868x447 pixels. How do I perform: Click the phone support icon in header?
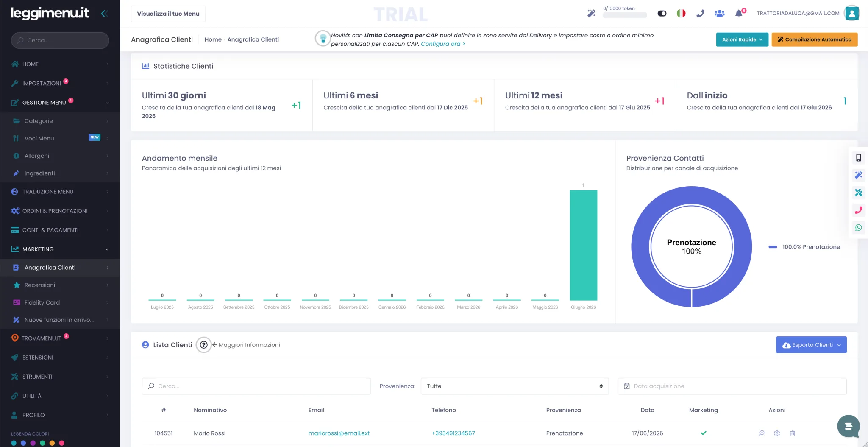pyautogui.click(x=700, y=14)
